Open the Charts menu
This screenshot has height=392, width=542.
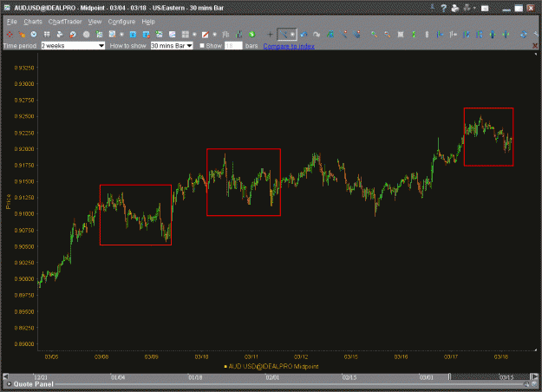33,22
